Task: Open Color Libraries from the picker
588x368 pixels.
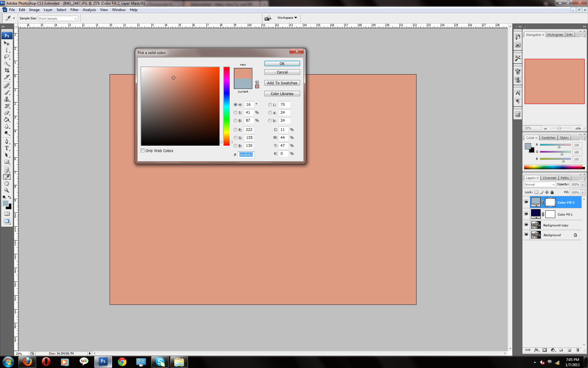Action: [x=282, y=94]
